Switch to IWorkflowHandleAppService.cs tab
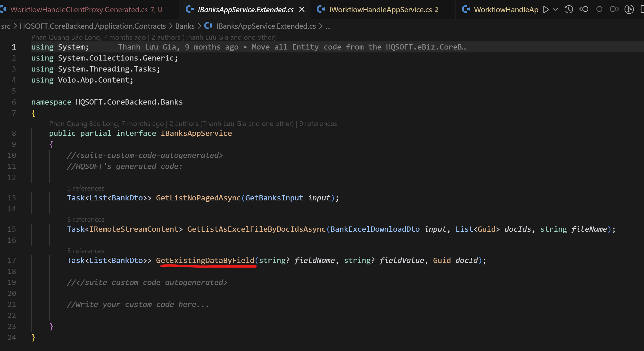Screen dimensions: 644x351 380,10
